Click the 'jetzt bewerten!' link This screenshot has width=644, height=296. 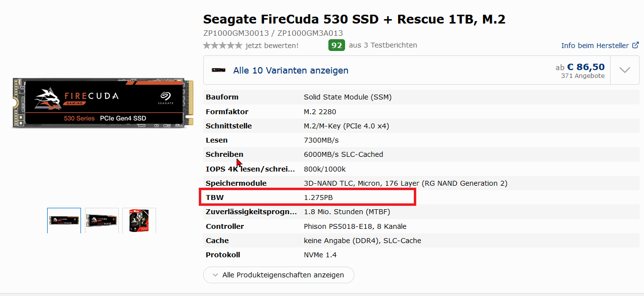point(272,46)
